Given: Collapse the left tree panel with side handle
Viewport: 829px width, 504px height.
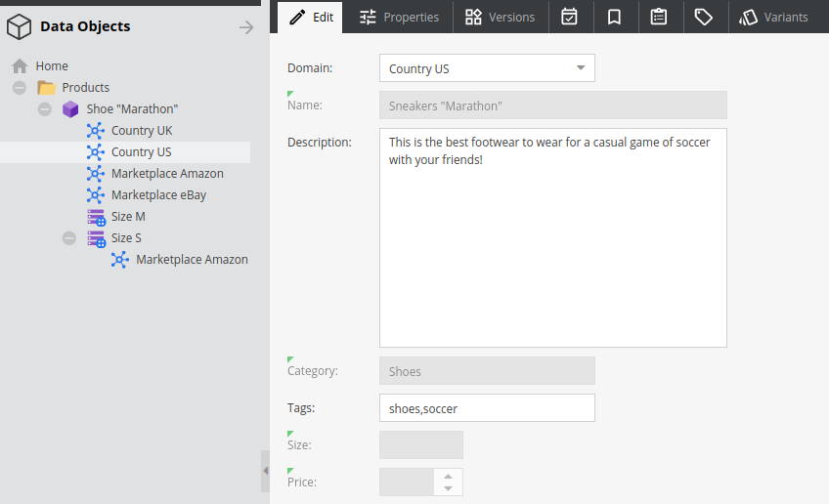Looking at the screenshot, I should (x=265, y=471).
